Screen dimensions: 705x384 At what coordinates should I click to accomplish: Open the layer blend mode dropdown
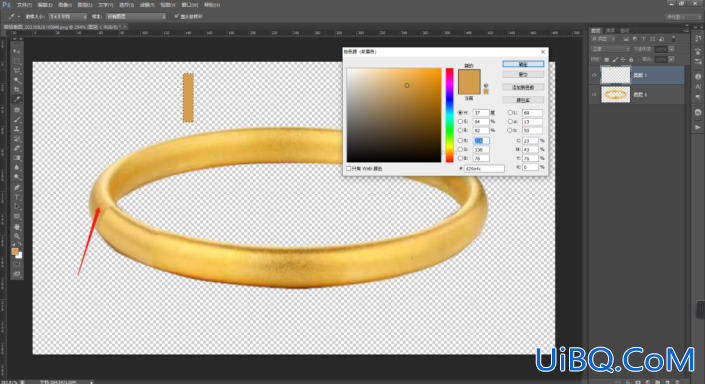coord(611,49)
